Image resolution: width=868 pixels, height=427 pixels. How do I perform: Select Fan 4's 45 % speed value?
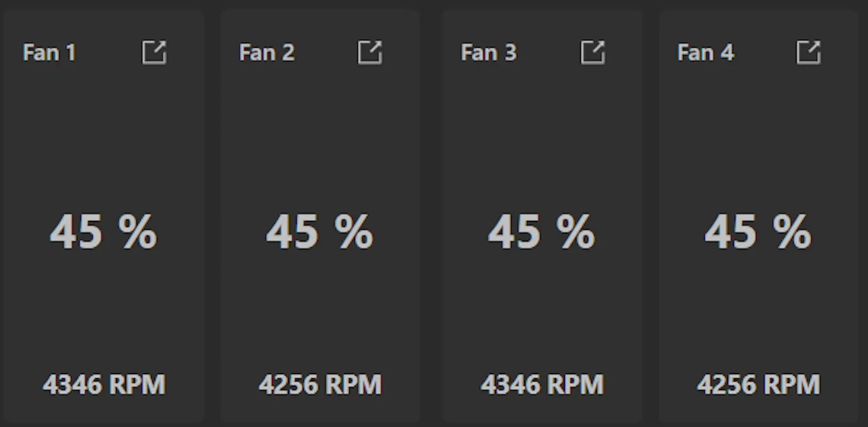click(x=758, y=232)
